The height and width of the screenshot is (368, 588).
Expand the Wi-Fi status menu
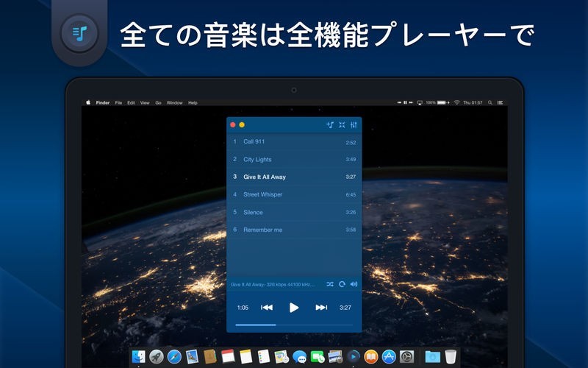point(456,102)
